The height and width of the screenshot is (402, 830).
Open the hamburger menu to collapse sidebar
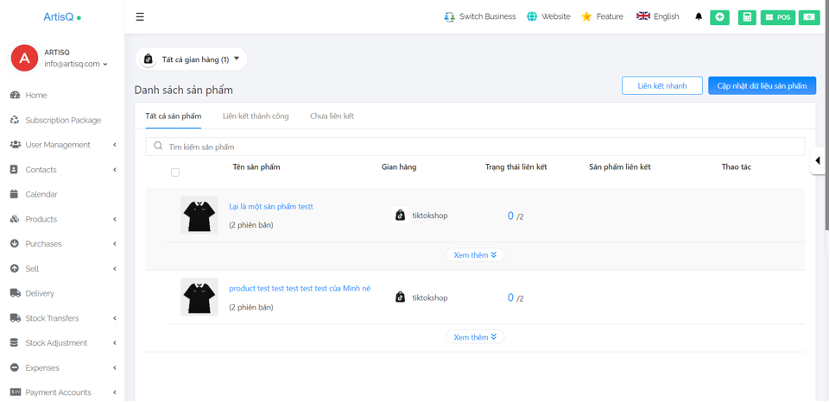(x=139, y=17)
